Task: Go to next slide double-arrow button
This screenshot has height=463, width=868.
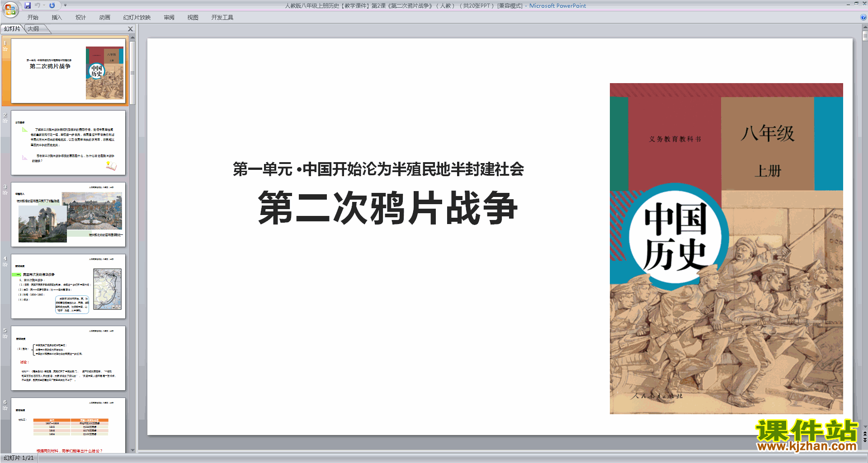Action: tap(865, 440)
